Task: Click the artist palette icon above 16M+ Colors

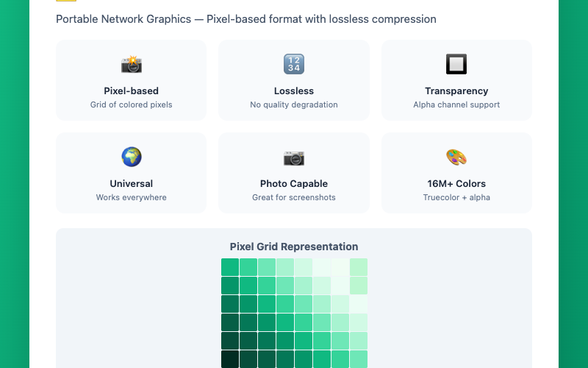Action: coord(456,158)
